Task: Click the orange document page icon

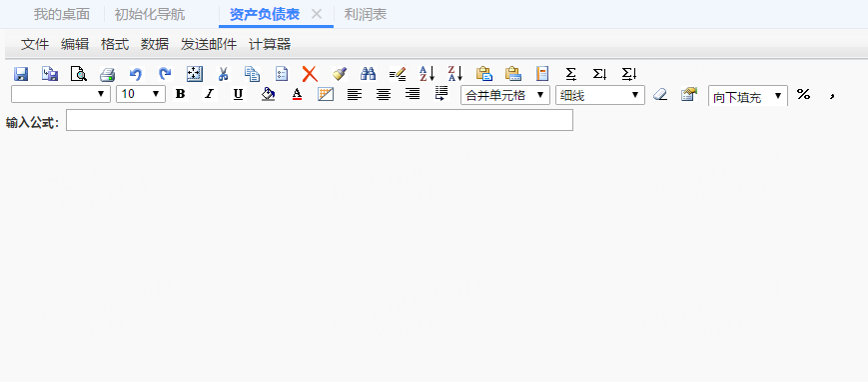Action: click(542, 74)
